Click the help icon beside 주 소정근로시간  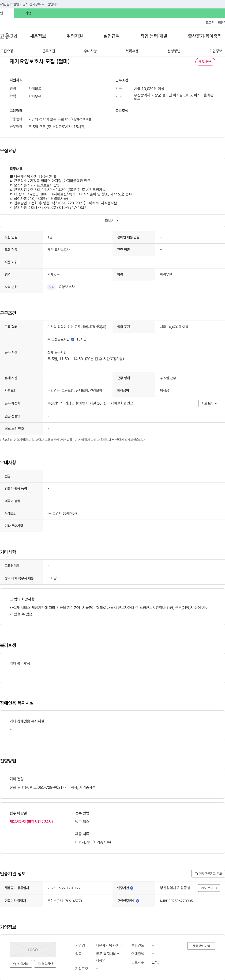pyautogui.click(x=73, y=339)
